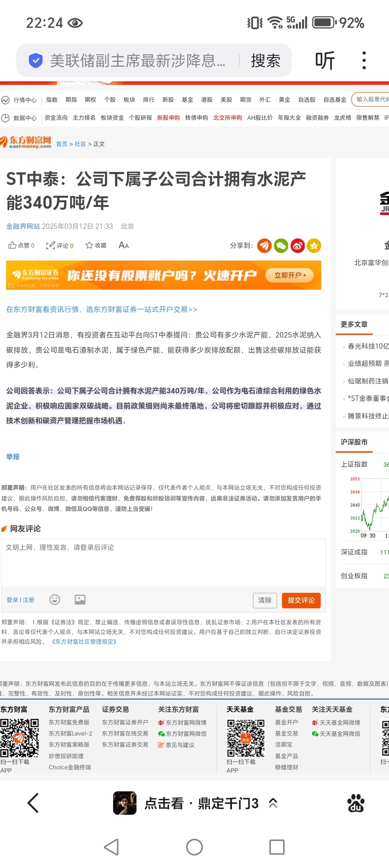This screenshot has width=389, height=868.
Task: Tap the Aa font size icon
Action: pyautogui.click(x=124, y=245)
